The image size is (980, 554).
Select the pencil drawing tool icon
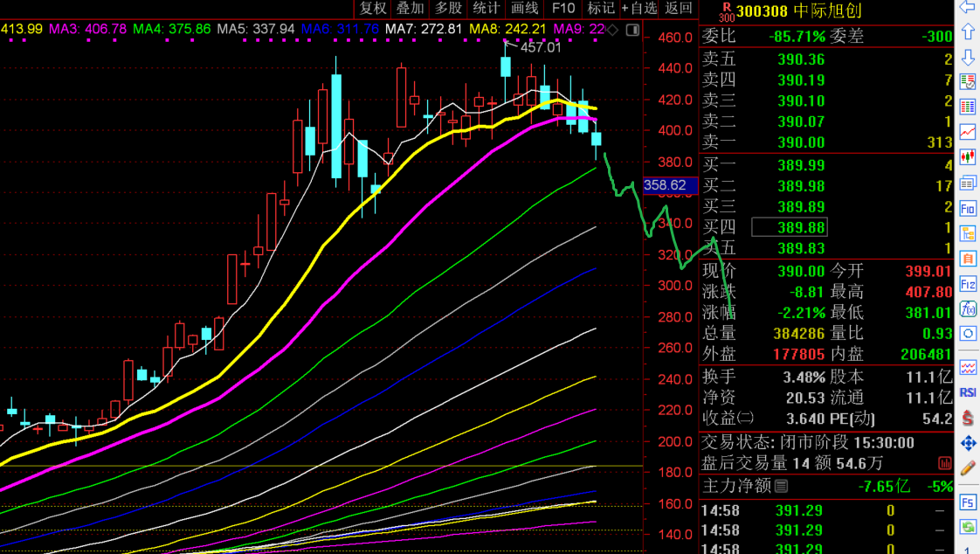968,467
